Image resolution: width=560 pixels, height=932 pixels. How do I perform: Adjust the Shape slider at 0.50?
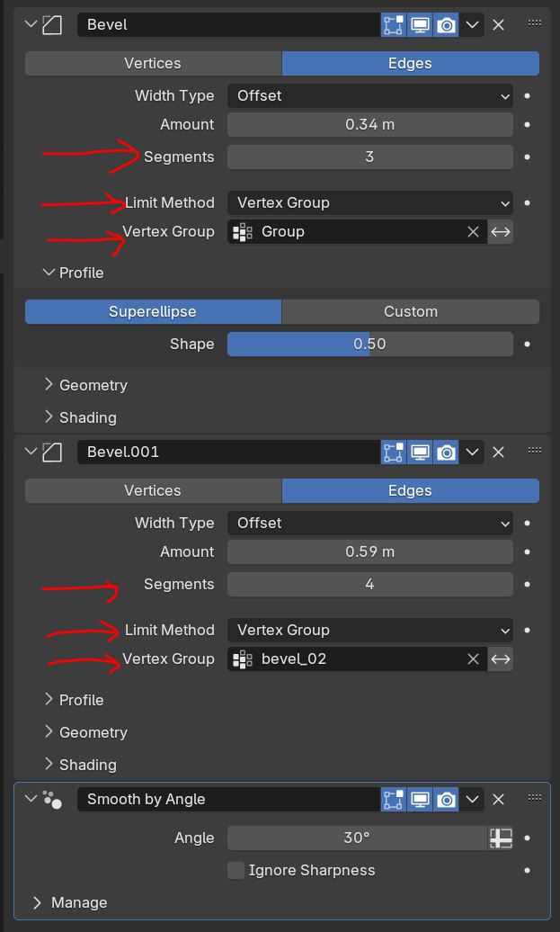369,344
